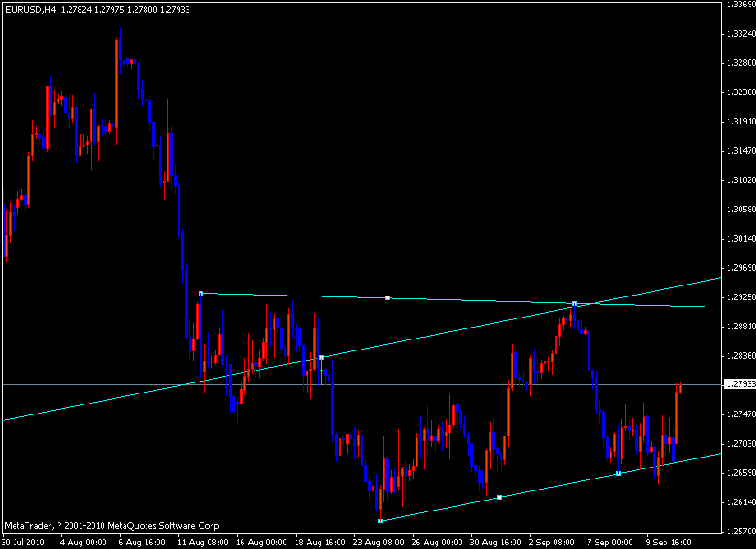Viewport: 756px width, 549px height.
Task: Click the 1.31020 price axis label
Action: (x=740, y=179)
